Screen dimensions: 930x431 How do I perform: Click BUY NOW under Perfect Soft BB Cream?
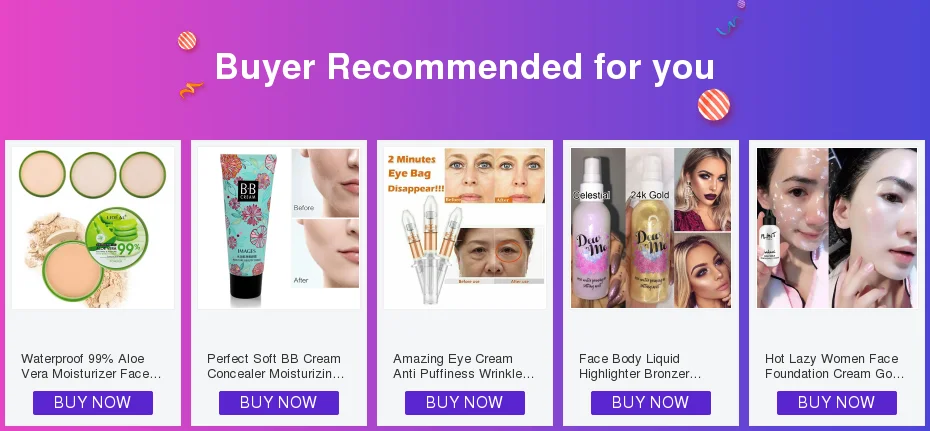[x=279, y=403]
